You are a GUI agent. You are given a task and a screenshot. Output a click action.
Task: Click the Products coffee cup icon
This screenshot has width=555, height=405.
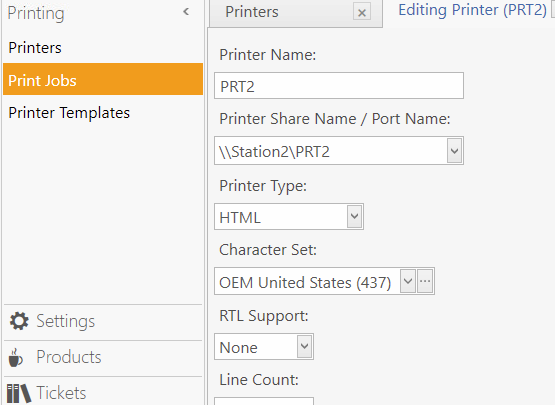coord(16,357)
